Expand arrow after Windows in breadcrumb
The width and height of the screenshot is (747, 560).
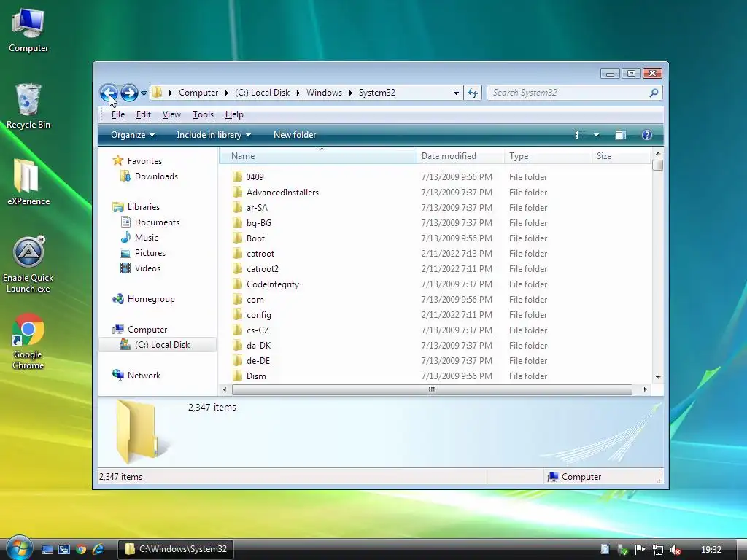coord(351,93)
